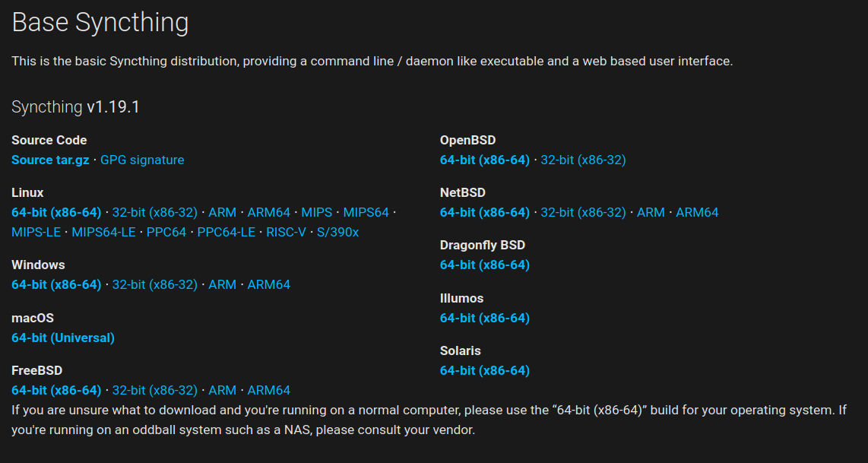Click the "NetBSD" section label
Image resolution: width=868 pixels, height=463 pixels.
463,193
